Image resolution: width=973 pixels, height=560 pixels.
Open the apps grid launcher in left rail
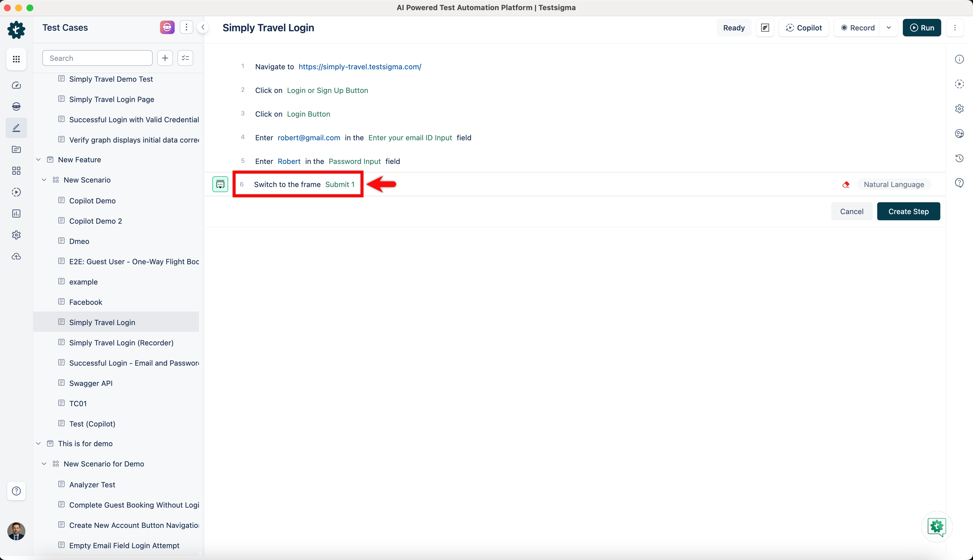pos(16,59)
